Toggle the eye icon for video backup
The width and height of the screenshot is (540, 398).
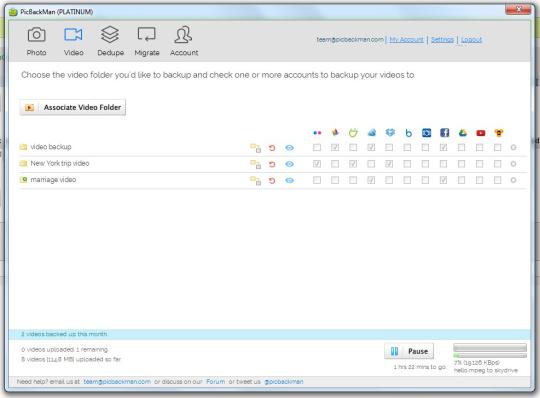(290, 148)
